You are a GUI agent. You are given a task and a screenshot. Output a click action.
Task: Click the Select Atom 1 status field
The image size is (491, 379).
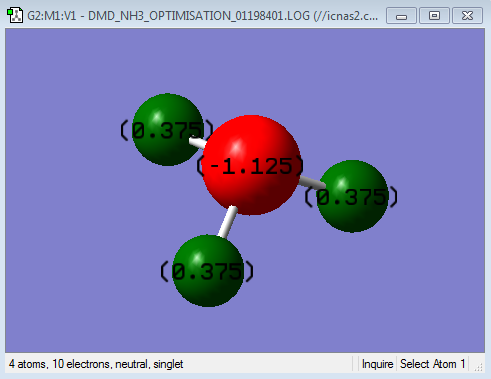[432, 364]
